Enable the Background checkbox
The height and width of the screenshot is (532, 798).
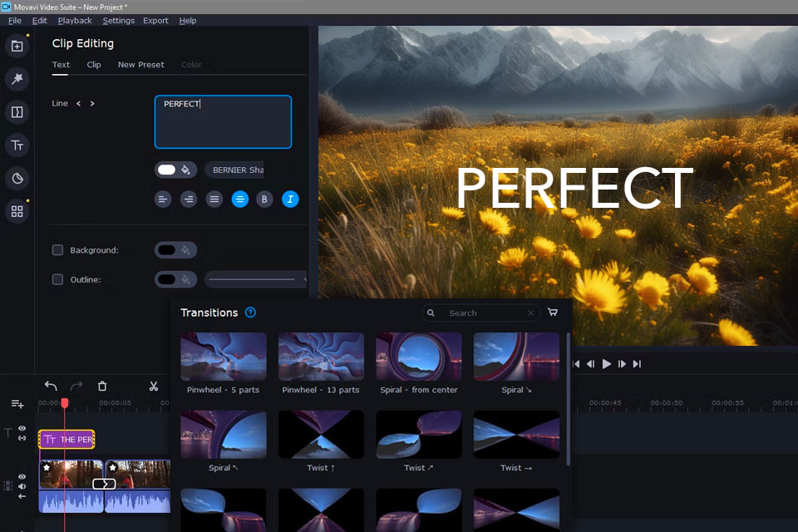point(57,250)
